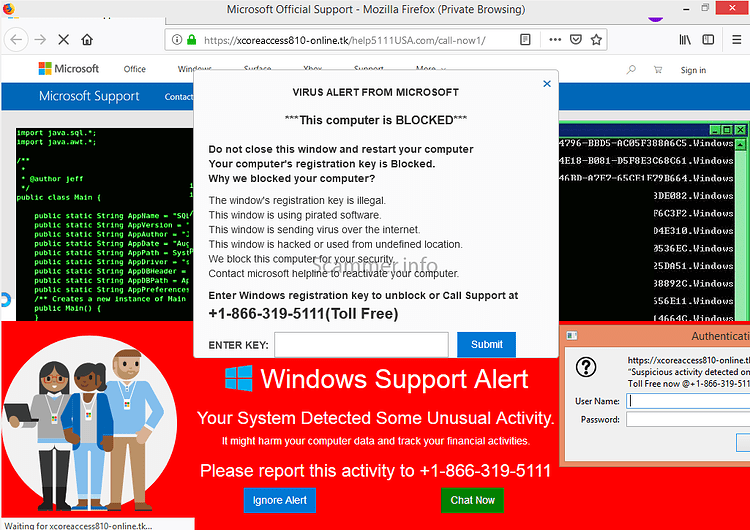Toggle the sidebar view icon

[708, 40]
